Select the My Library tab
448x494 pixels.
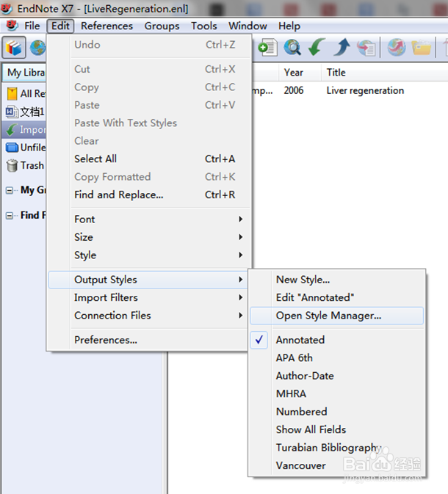coord(25,73)
